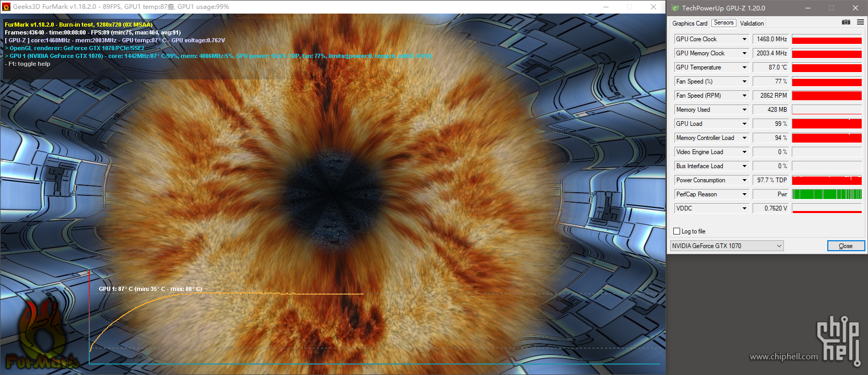
Task: Open the PerfCap Reason dropdown
Action: (x=744, y=194)
